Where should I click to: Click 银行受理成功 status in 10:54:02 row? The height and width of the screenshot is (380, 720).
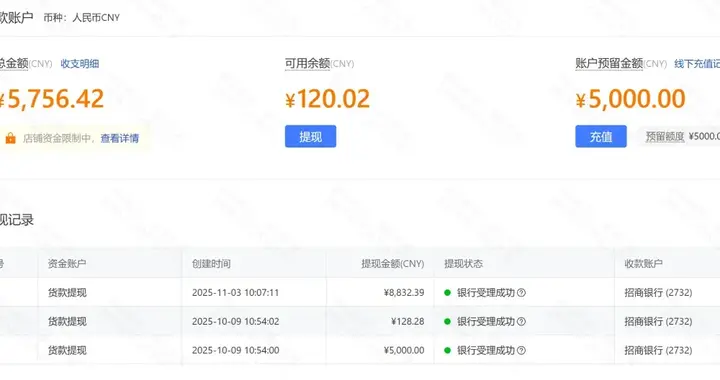tap(486, 322)
